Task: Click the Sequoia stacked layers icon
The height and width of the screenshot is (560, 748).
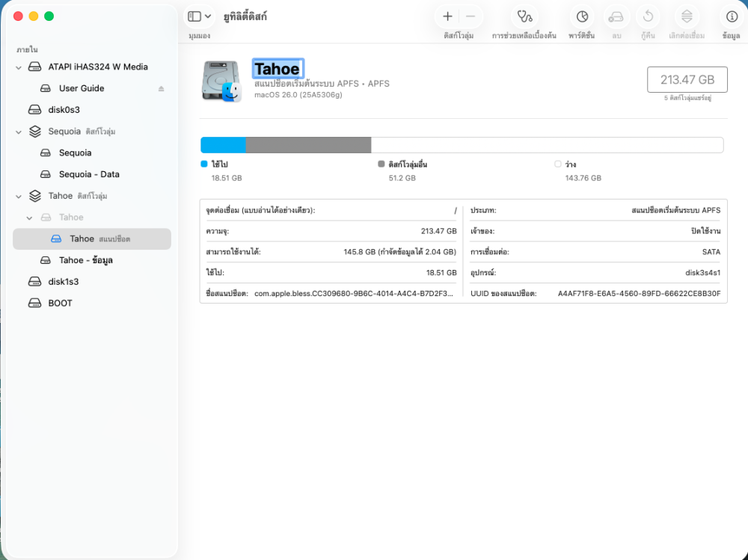Action: (35, 131)
